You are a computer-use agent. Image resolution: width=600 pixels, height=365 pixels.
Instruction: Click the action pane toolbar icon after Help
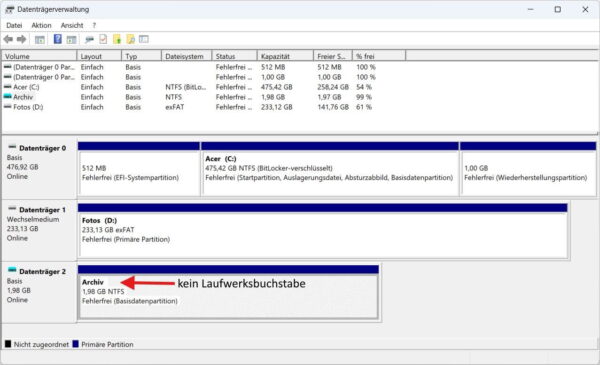click(72, 39)
